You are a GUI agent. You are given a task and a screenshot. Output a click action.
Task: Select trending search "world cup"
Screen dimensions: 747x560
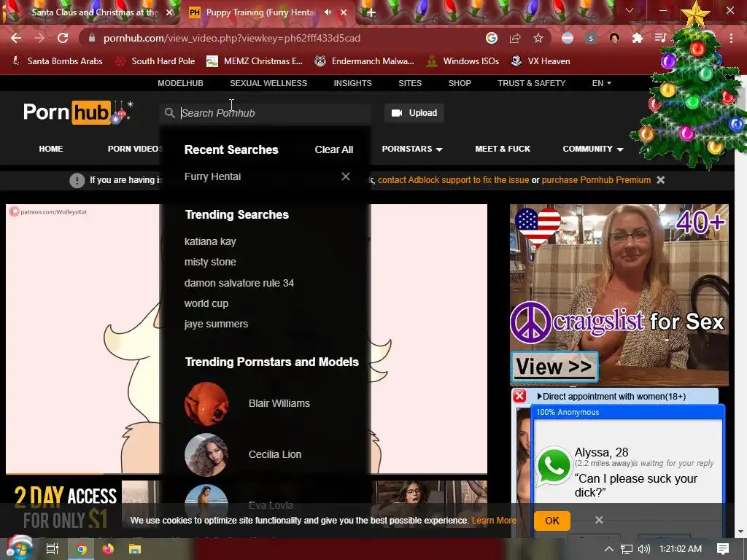pyautogui.click(x=206, y=303)
